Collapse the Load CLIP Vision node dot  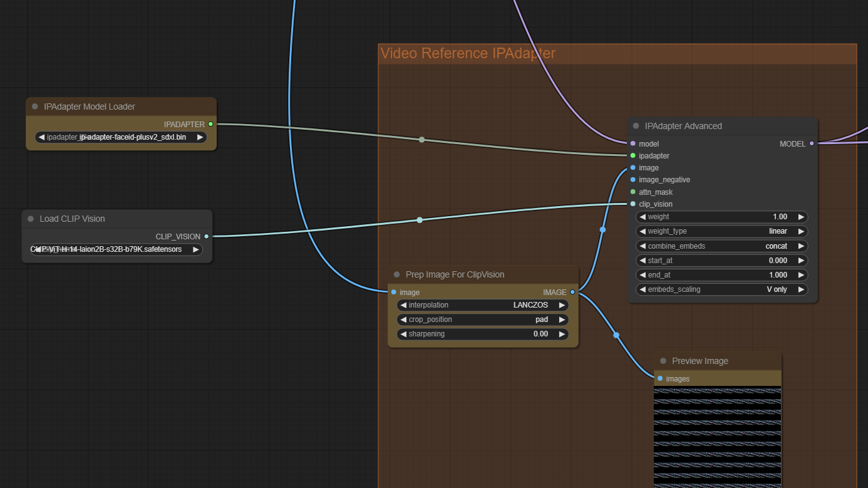click(31, 219)
